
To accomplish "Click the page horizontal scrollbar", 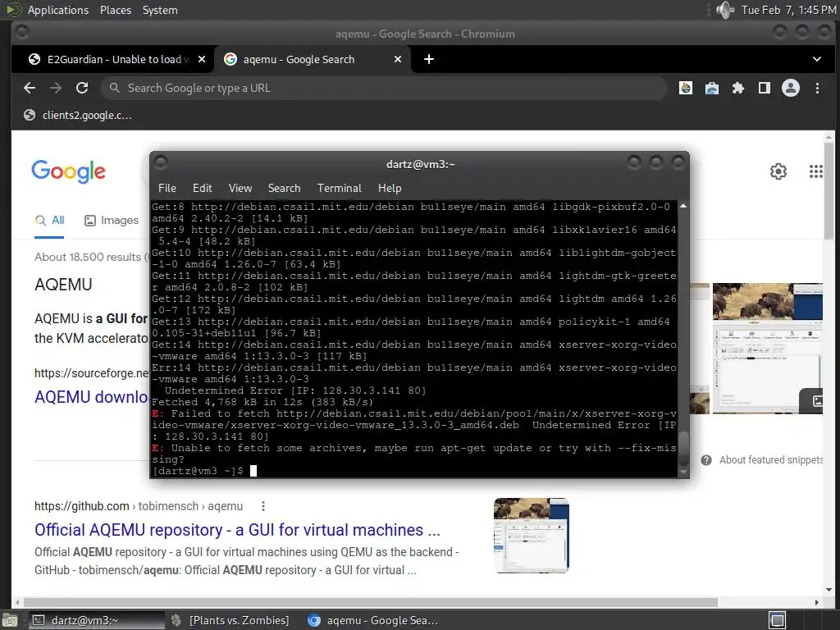I will [x=370, y=602].
